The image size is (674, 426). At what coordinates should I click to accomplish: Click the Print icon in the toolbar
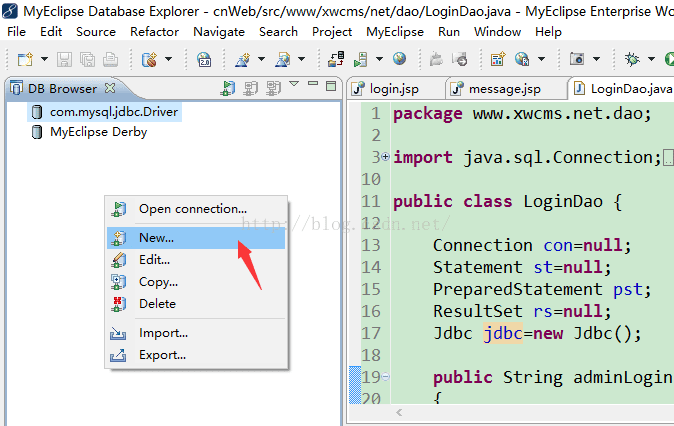[x=110, y=59]
